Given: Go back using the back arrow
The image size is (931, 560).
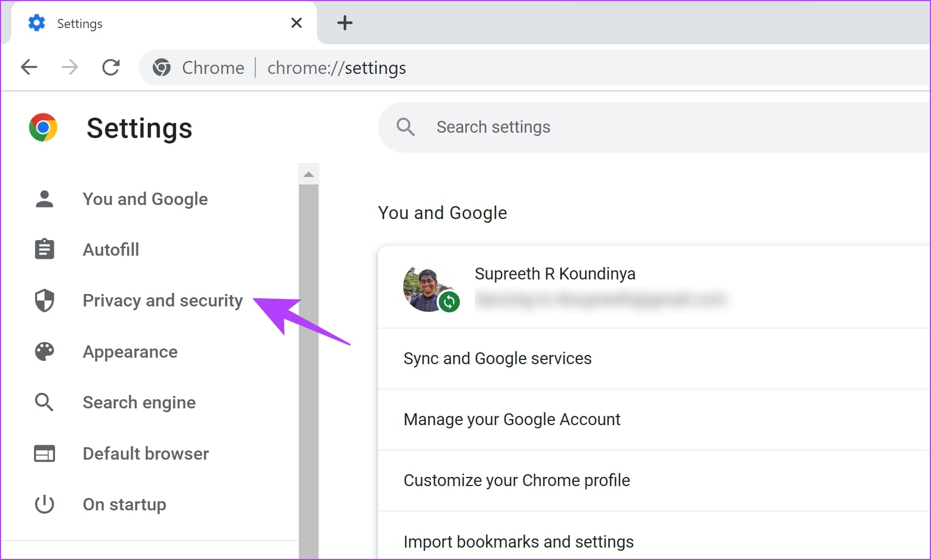Looking at the screenshot, I should pyautogui.click(x=29, y=67).
